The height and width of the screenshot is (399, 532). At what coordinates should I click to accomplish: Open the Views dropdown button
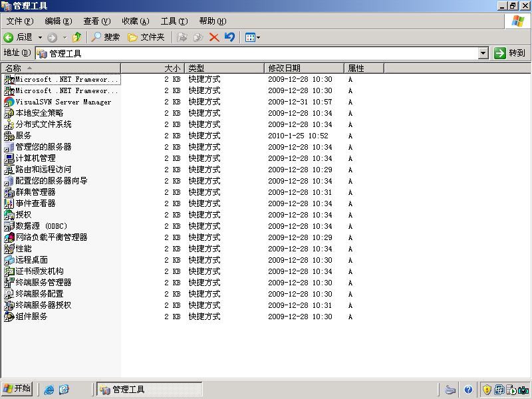click(253, 37)
